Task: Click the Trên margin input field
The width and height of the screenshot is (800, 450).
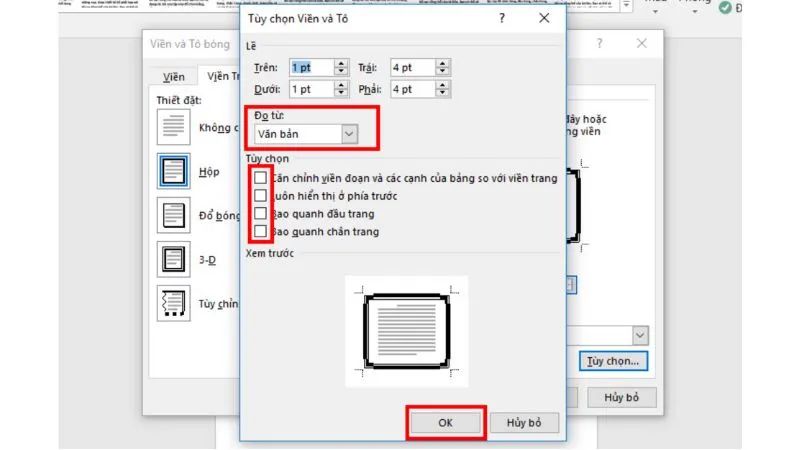Action: pyautogui.click(x=312, y=67)
